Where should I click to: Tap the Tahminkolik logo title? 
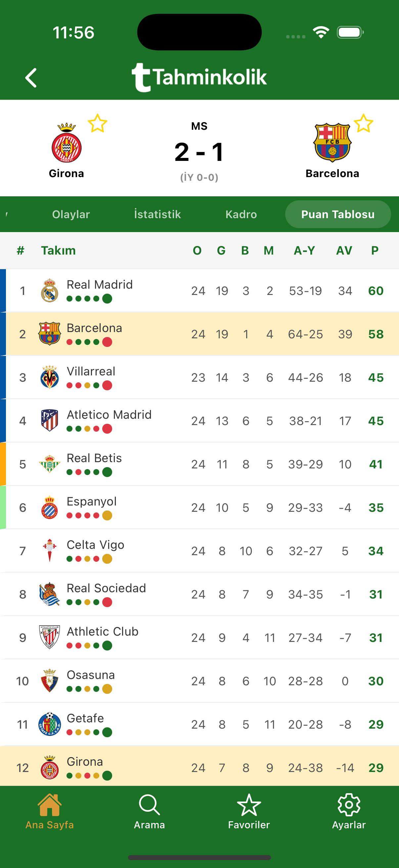click(199, 77)
